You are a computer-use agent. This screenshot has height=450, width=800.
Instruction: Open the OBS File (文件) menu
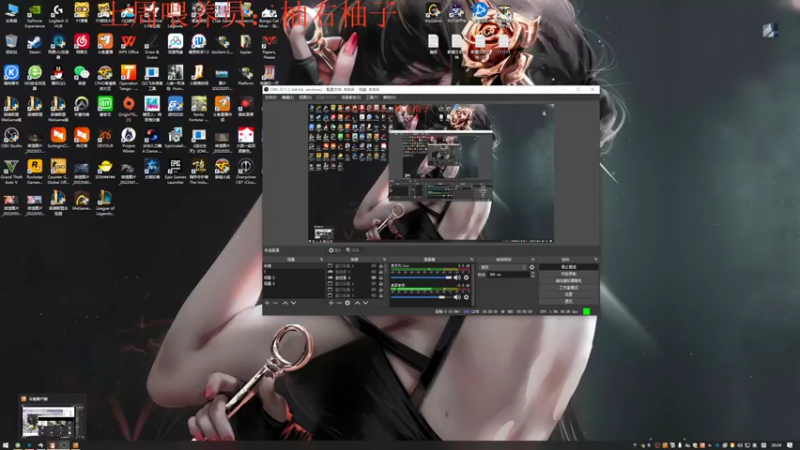coord(271,97)
